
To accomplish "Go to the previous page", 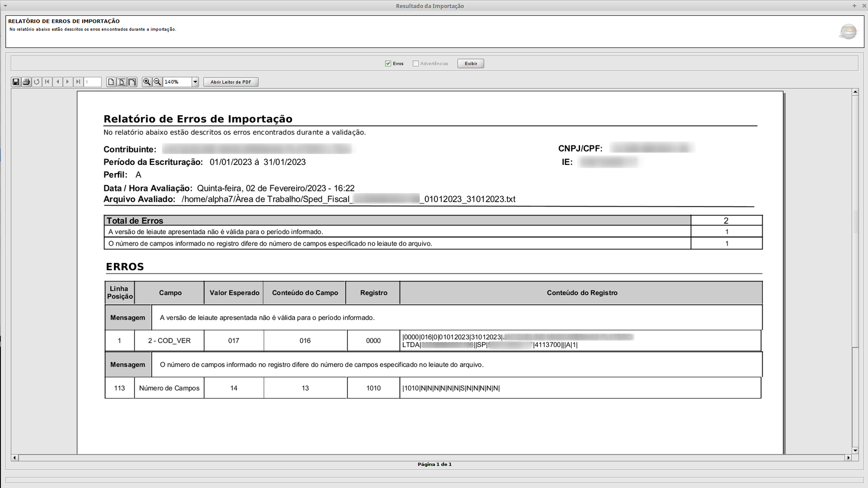I will [x=58, y=82].
